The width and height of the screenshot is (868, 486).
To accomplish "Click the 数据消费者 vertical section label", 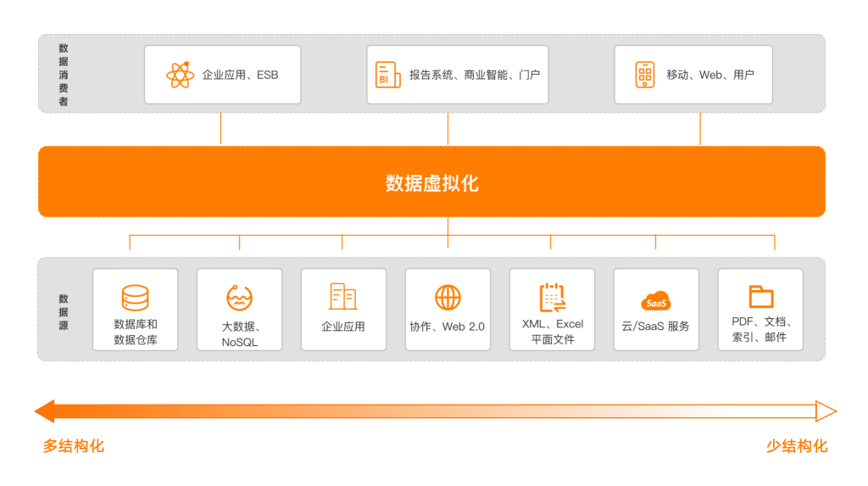I will pos(64,75).
